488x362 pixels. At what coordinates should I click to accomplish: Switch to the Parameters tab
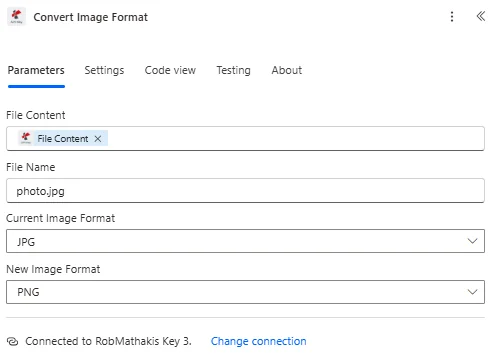[36, 70]
